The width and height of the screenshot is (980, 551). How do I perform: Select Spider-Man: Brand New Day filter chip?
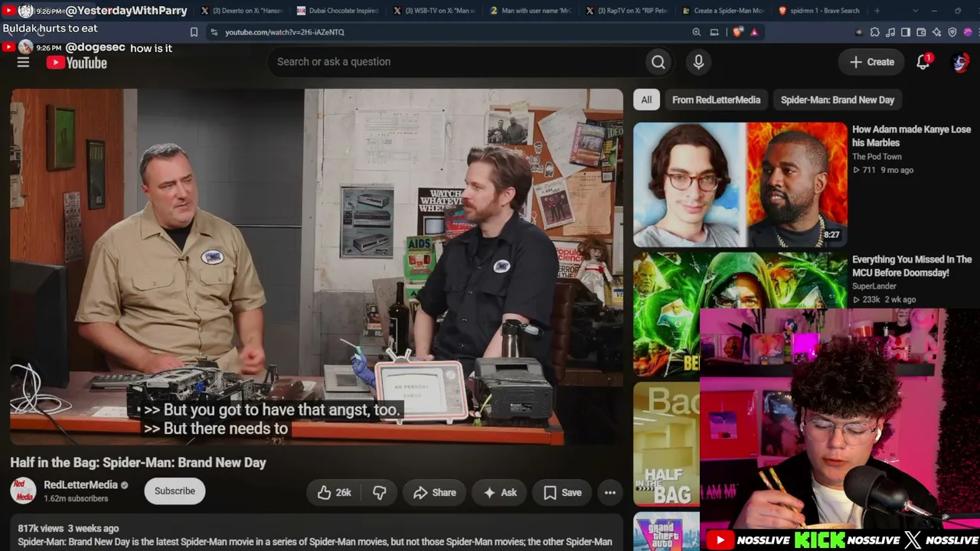(x=838, y=99)
